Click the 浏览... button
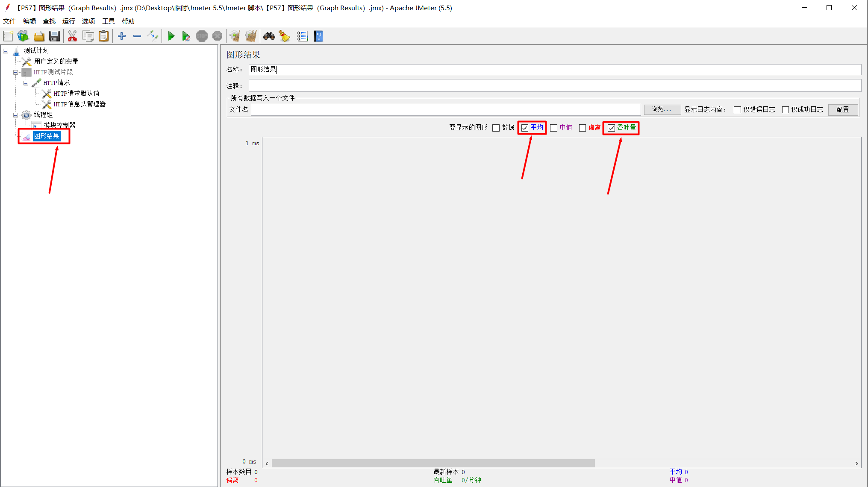Screen dimensions: 868x487 (x=662, y=110)
